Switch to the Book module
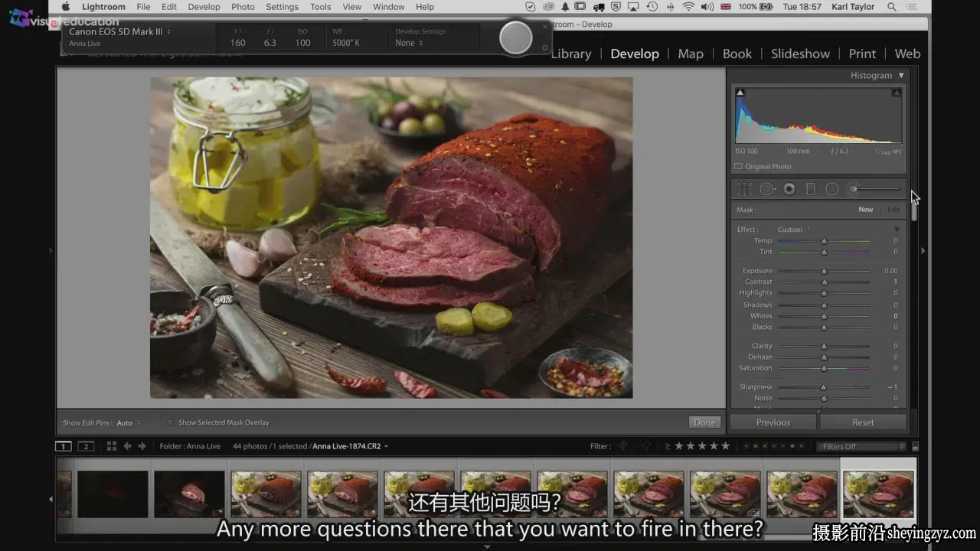980x551 pixels. [x=737, y=54]
